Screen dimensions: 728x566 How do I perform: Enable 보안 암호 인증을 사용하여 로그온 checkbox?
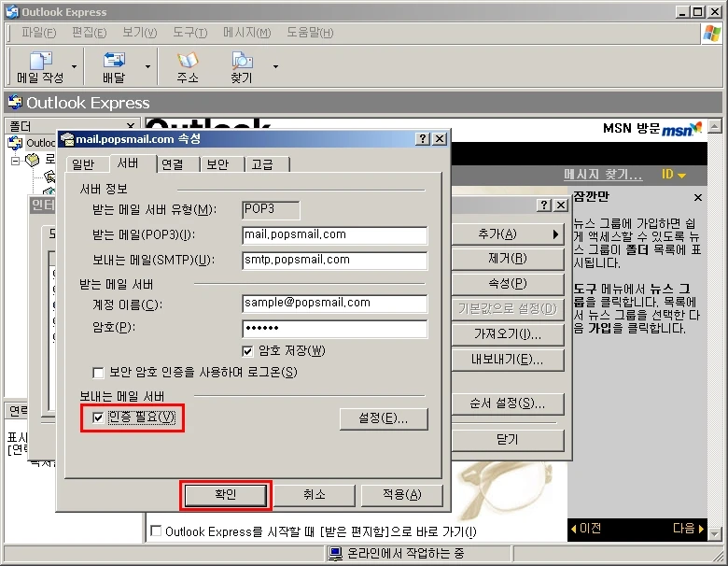pyautogui.click(x=99, y=372)
